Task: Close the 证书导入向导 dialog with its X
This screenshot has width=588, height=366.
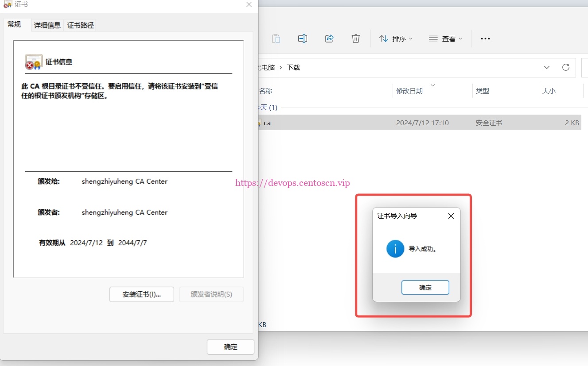Action: 451,216
